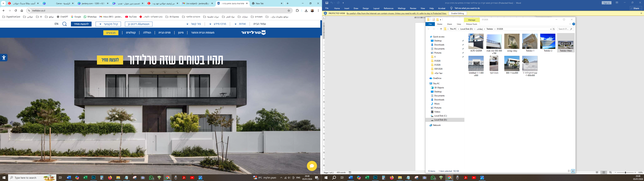This screenshot has width=644, height=181.
Task: Bookmark this page with the star icon
Action: [289, 11]
